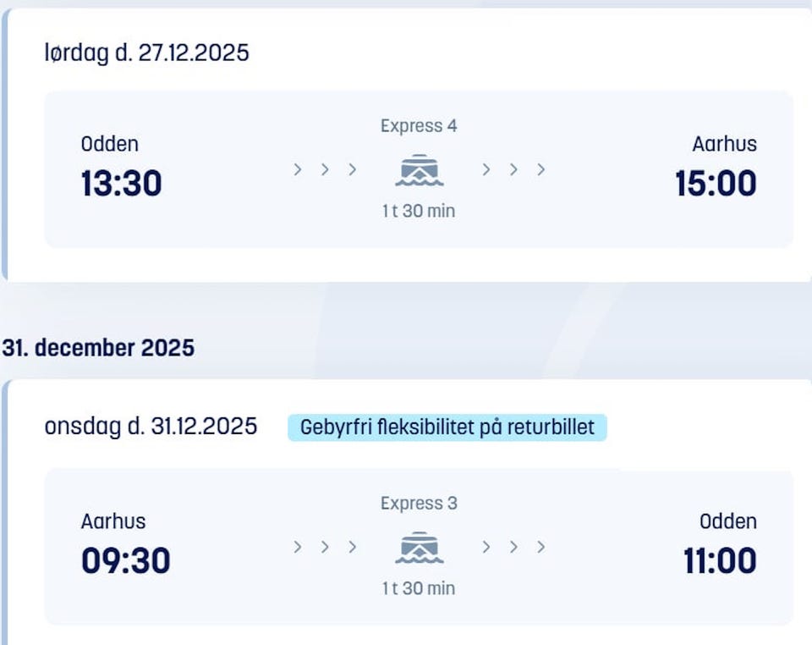Select the Odden 13:30 departure time
The height and width of the screenshot is (645, 812).
coord(121,184)
